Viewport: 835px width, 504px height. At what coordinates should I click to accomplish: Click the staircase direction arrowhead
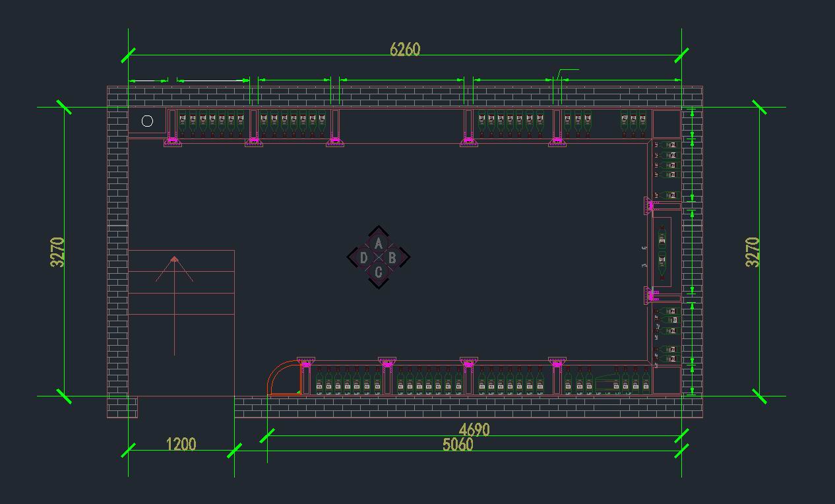pos(174,260)
